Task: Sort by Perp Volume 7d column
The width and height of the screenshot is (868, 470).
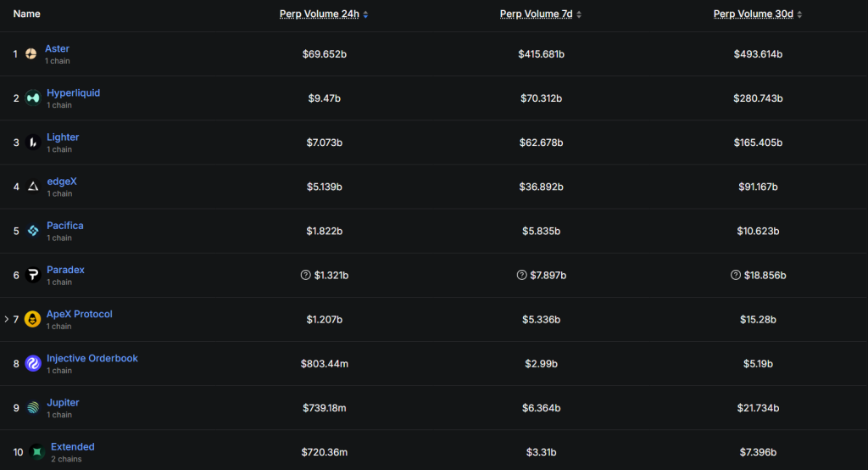Action: point(541,14)
